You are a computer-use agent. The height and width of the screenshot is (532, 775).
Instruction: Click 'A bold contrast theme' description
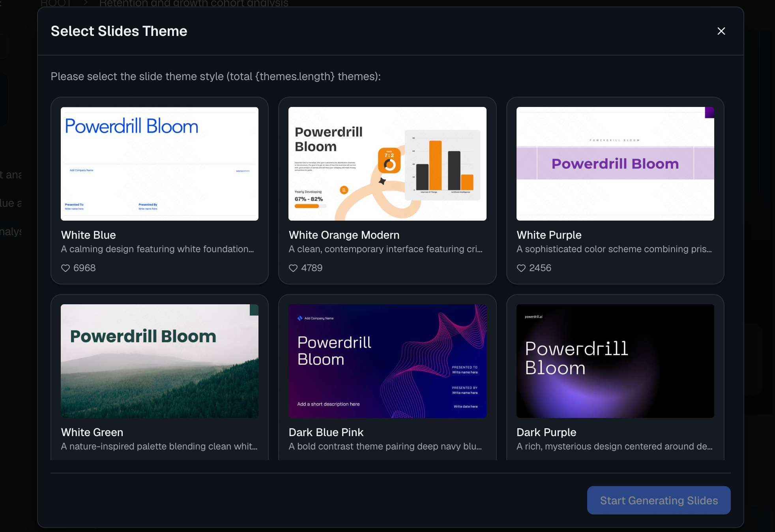(385, 446)
